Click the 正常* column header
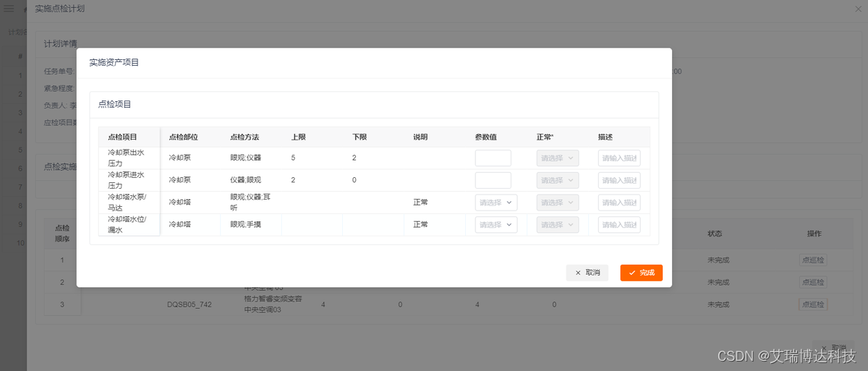Image resolution: width=868 pixels, height=371 pixels. tap(558, 137)
